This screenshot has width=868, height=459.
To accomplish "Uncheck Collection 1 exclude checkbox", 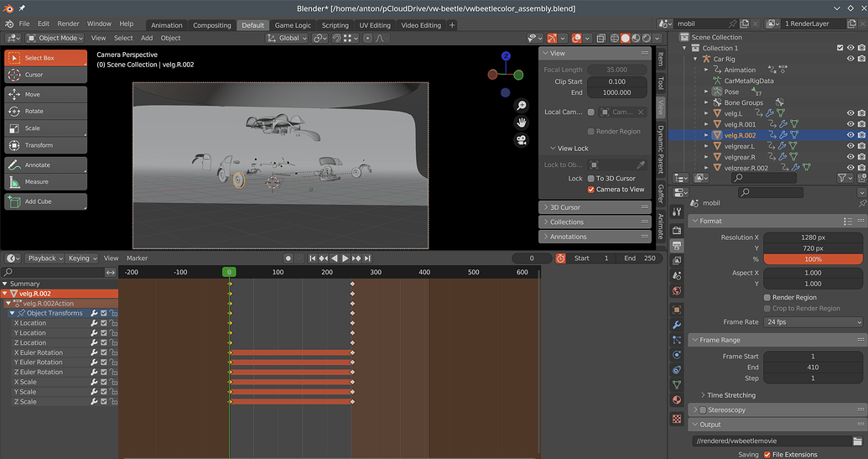I will click(839, 48).
